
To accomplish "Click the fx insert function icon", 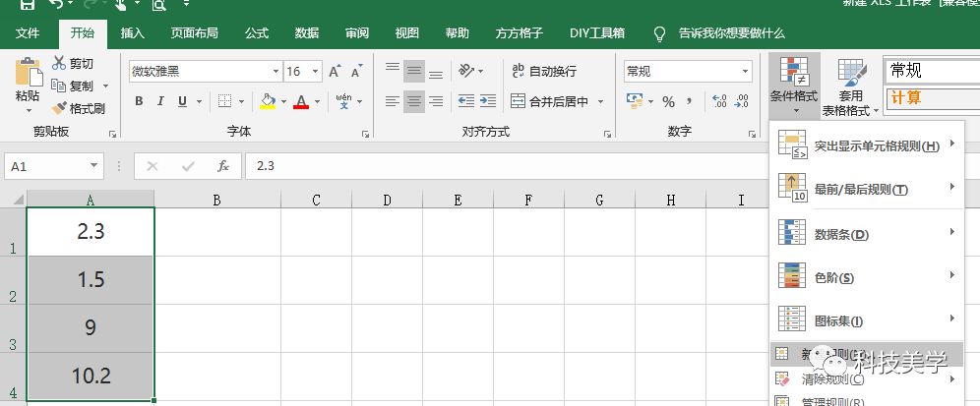I will coord(222,166).
